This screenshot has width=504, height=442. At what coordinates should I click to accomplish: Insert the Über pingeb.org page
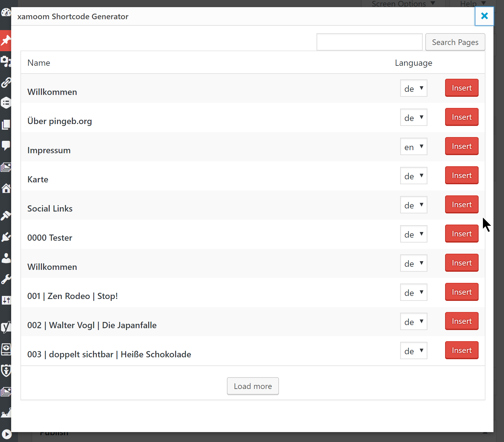pos(462,117)
